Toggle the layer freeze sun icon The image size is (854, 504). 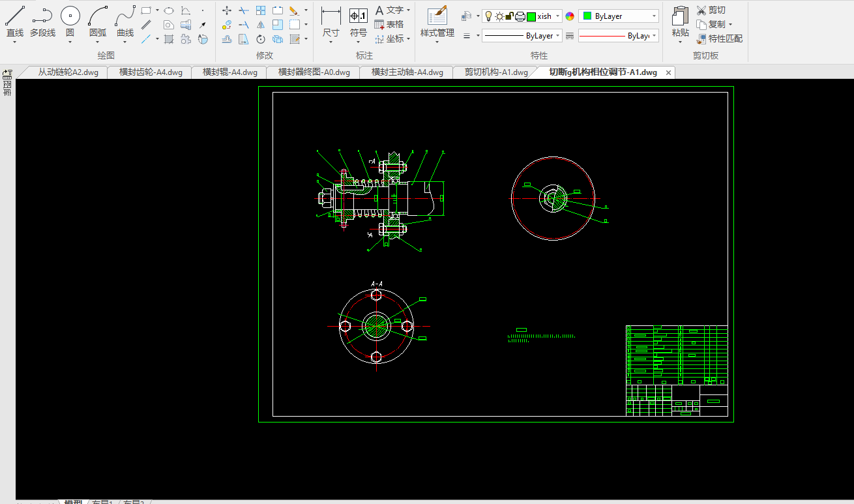pos(499,16)
